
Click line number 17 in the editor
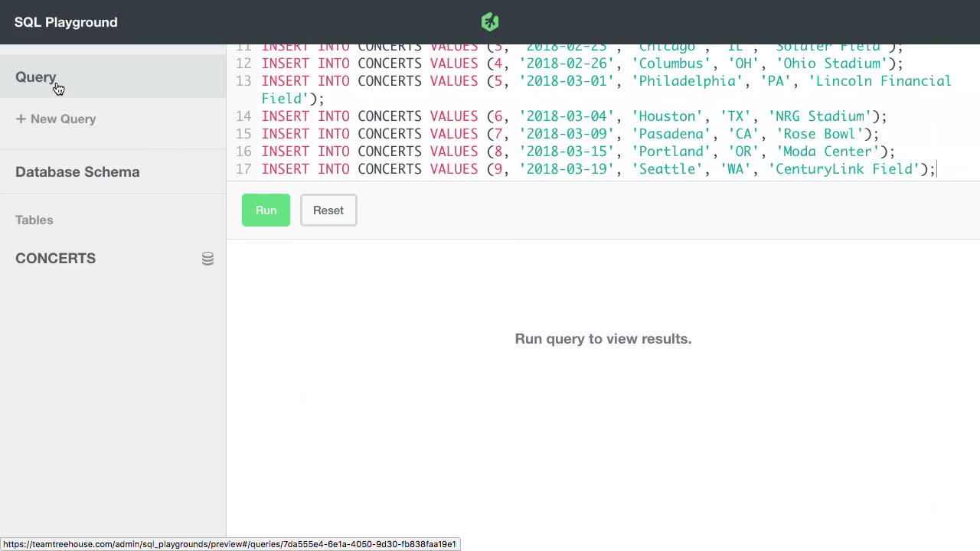click(x=243, y=169)
